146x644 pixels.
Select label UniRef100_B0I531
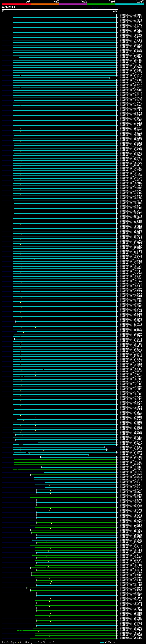tap(131, 540)
